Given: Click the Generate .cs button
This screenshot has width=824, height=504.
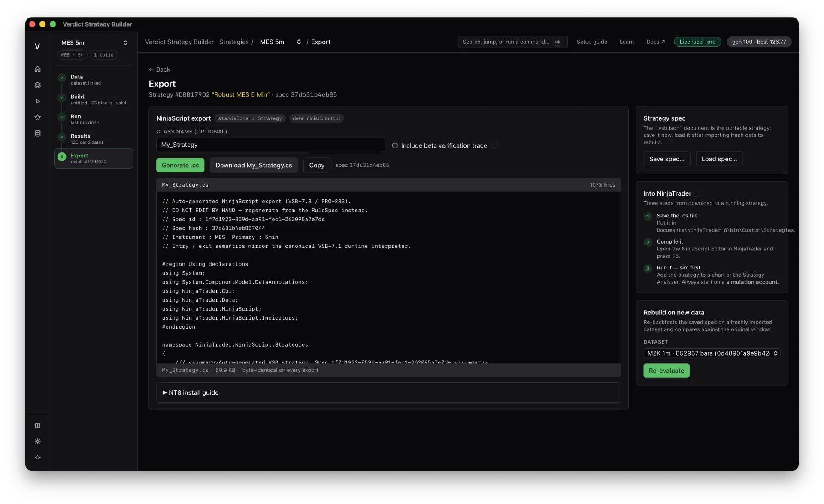Looking at the screenshot, I should click(180, 165).
